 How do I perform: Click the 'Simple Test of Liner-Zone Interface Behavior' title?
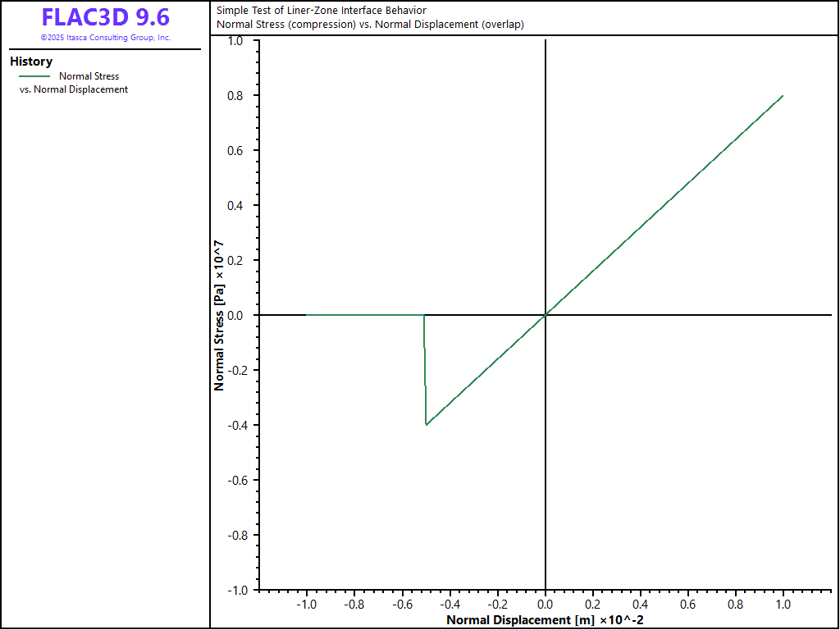point(321,11)
